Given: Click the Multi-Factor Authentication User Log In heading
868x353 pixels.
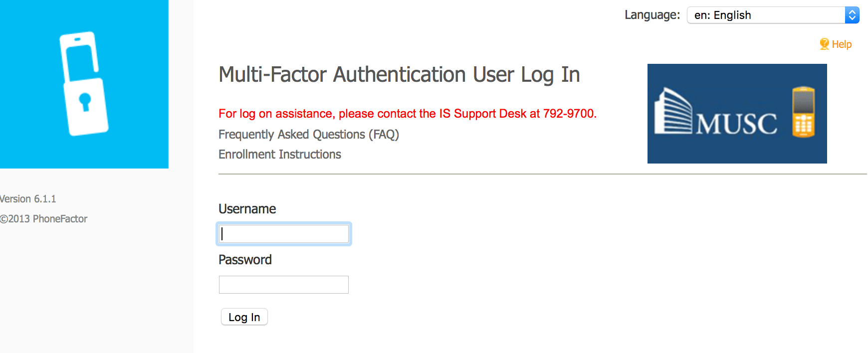Looking at the screenshot, I should [x=399, y=75].
